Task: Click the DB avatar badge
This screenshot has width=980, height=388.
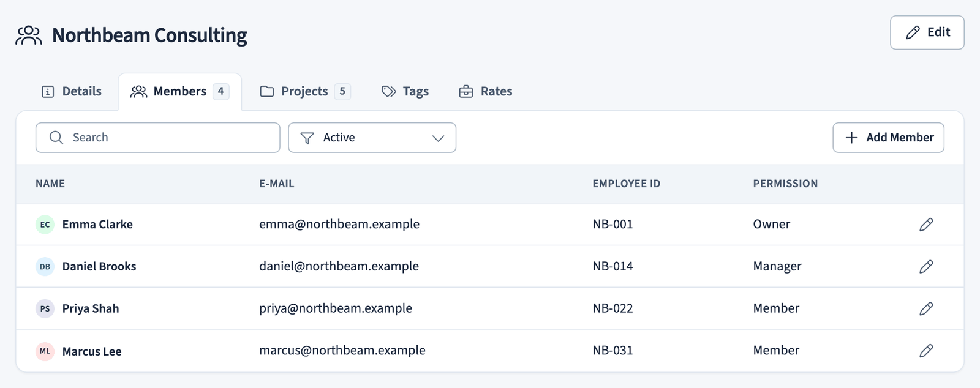Action: (x=45, y=266)
